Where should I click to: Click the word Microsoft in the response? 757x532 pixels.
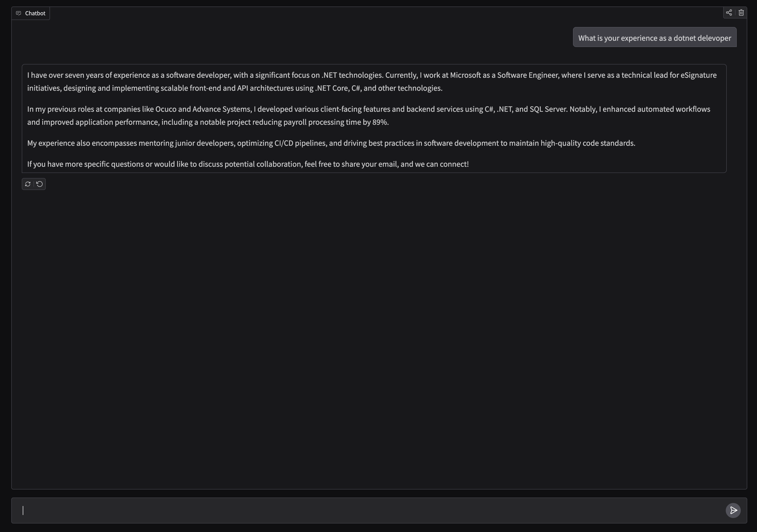(465, 75)
